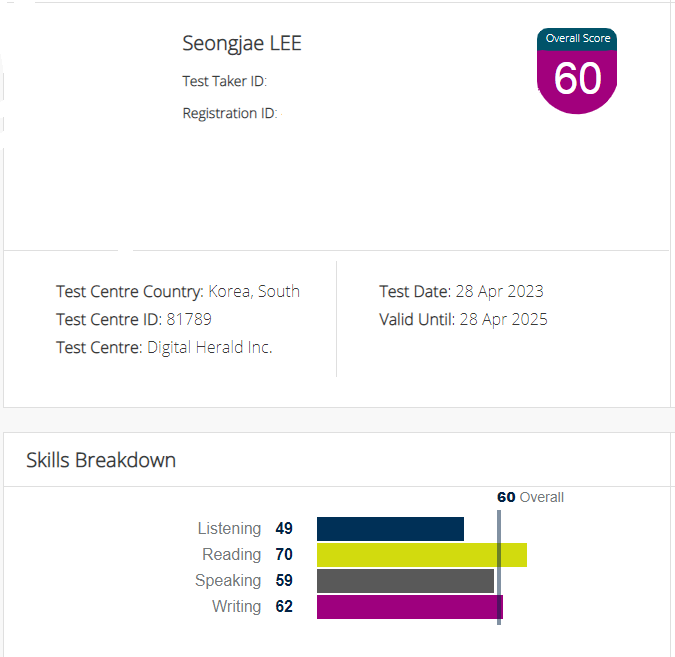Click the vertical overall score line

click(499, 567)
